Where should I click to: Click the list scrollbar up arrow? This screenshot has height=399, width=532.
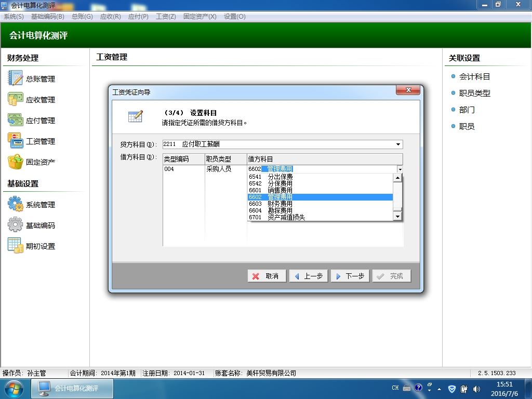pyautogui.click(x=397, y=178)
